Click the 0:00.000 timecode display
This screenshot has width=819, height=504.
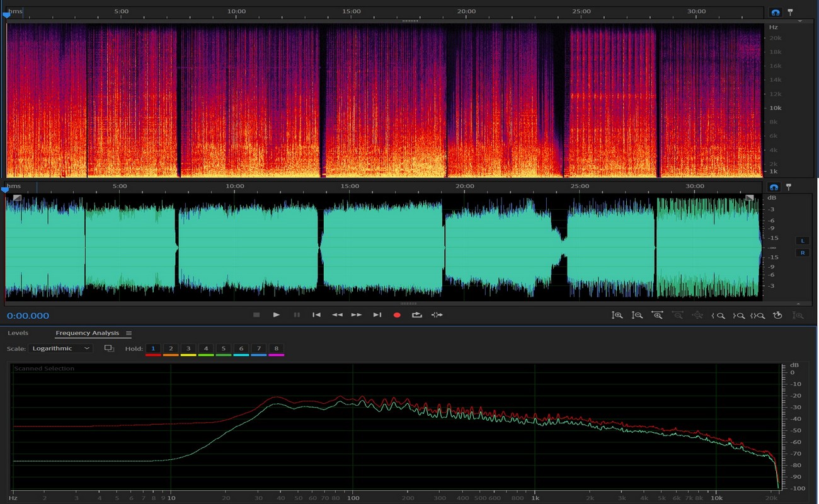pos(28,316)
